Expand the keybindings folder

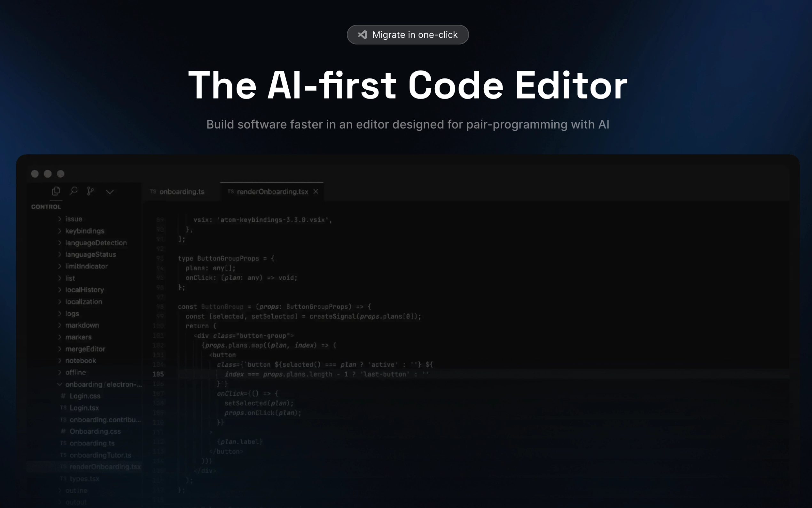pyautogui.click(x=85, y=231)
